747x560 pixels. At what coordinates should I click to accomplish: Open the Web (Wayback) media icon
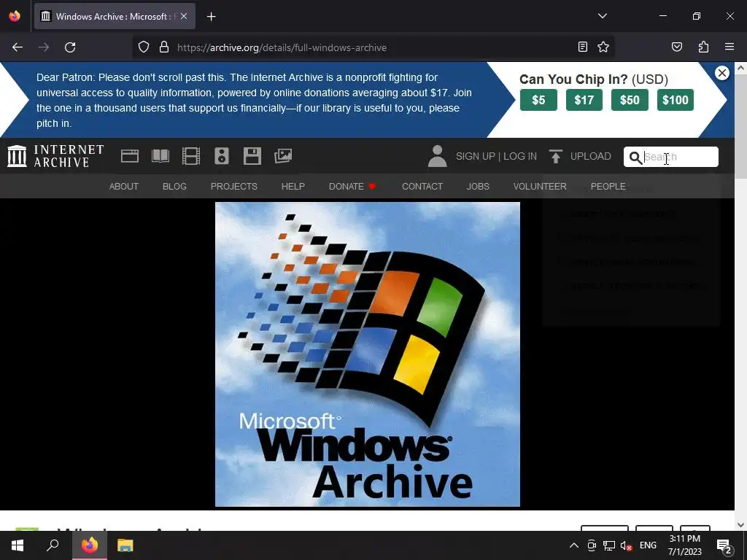[130, 156]
